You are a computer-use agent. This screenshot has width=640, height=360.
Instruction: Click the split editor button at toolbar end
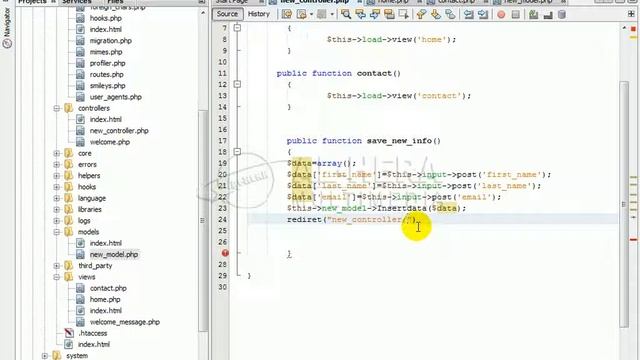[x=631, y=14]
